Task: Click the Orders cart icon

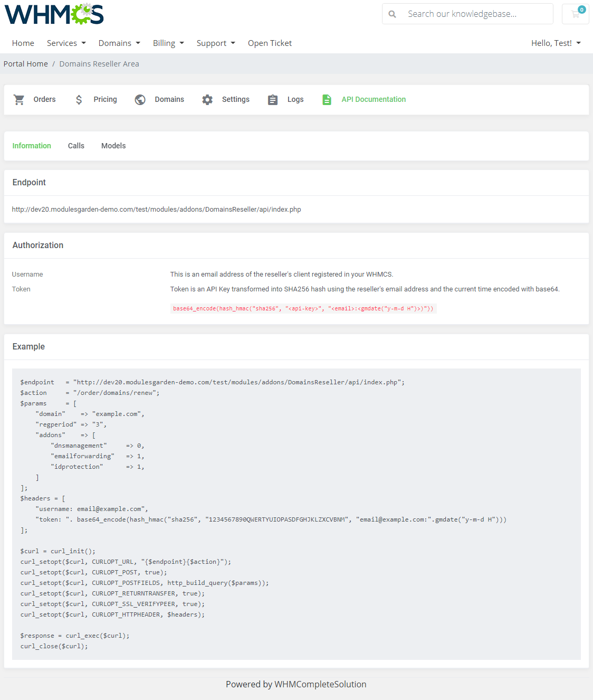Action: (x=19, y=99)
